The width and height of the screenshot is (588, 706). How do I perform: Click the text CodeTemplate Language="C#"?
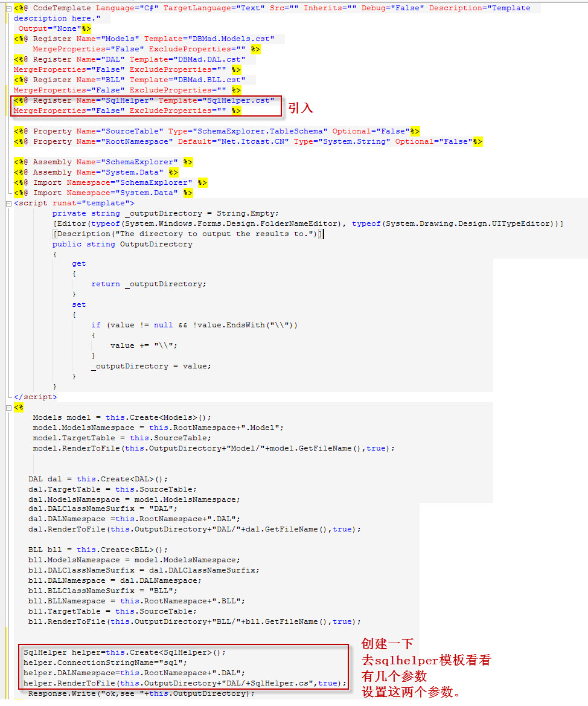(x=95, y=8)
